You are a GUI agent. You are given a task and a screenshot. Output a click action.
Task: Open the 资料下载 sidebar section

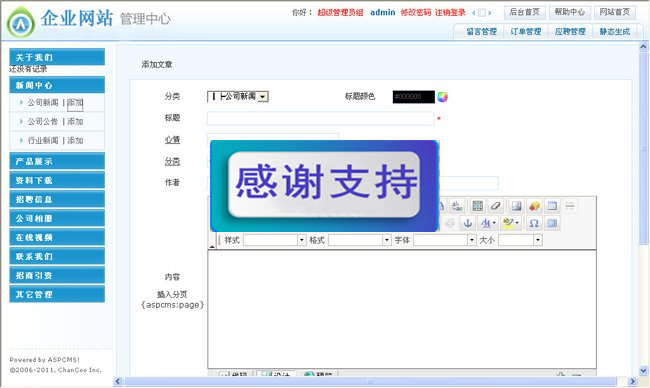click(57, 180)
